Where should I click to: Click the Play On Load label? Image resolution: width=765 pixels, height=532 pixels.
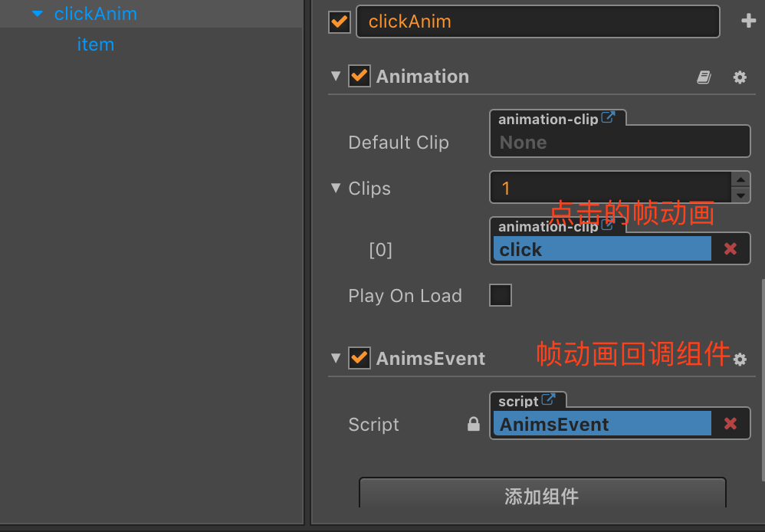[x=405, y=296]
